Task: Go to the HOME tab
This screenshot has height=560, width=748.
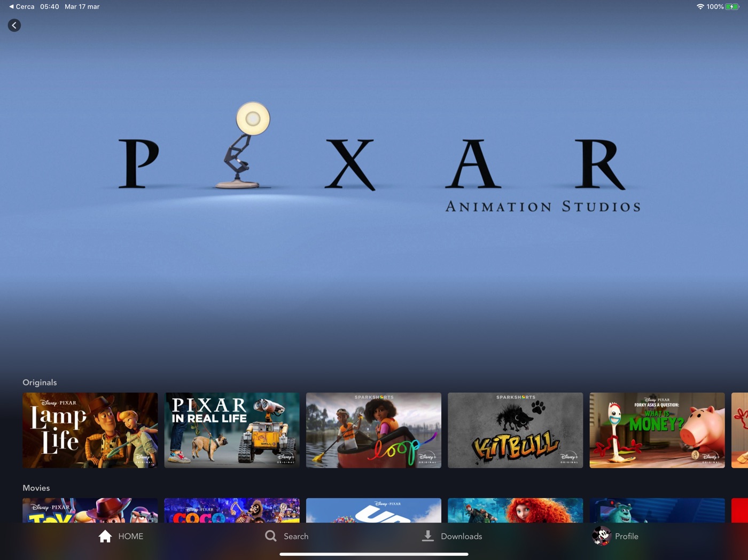Action: point(121,536)
